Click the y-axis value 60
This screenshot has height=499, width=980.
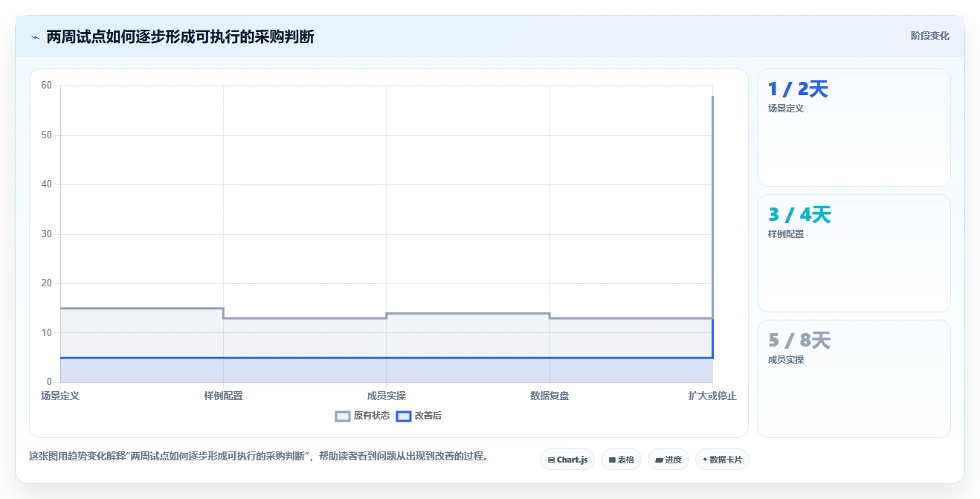(46, 86)
